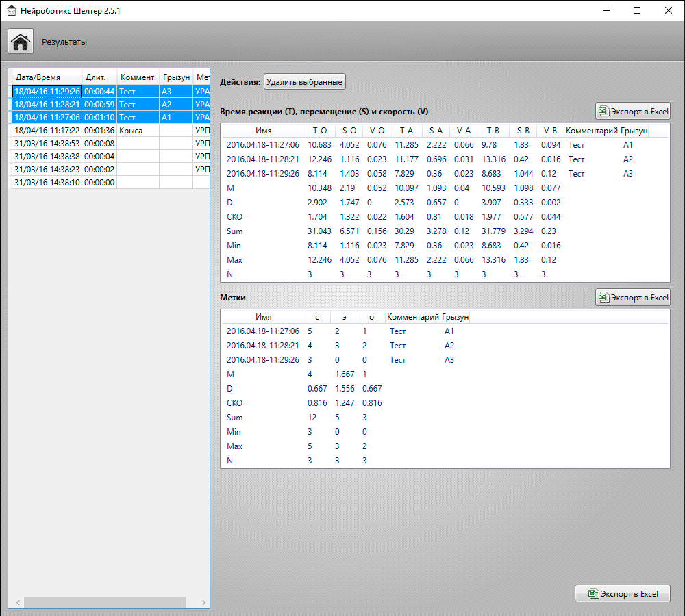Select session 18/04/16 11:17:22 Крыса
The width and height of the screenshot is (685, 616).
click(110, 131)
